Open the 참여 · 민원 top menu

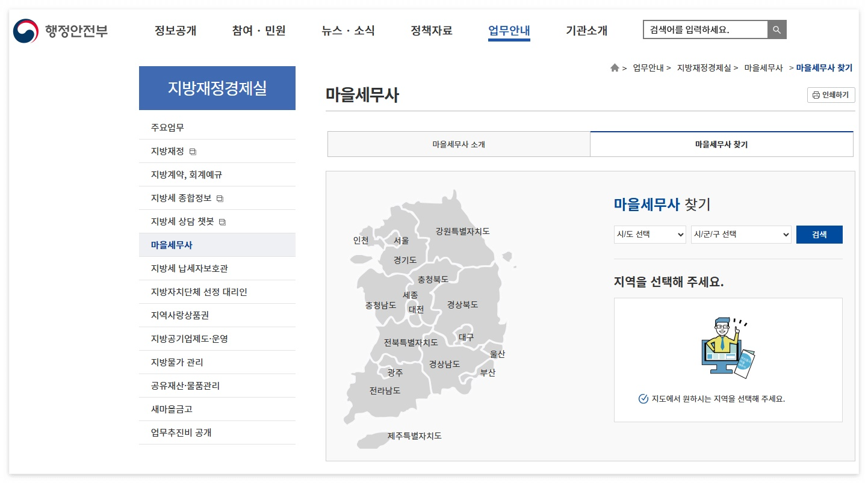tap(259, 30)
